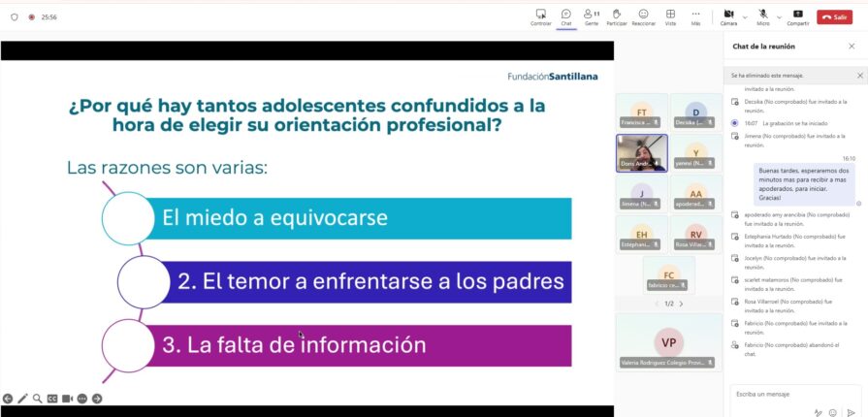
Task: Change layout using the Vista button
Action: coord(670,16)
